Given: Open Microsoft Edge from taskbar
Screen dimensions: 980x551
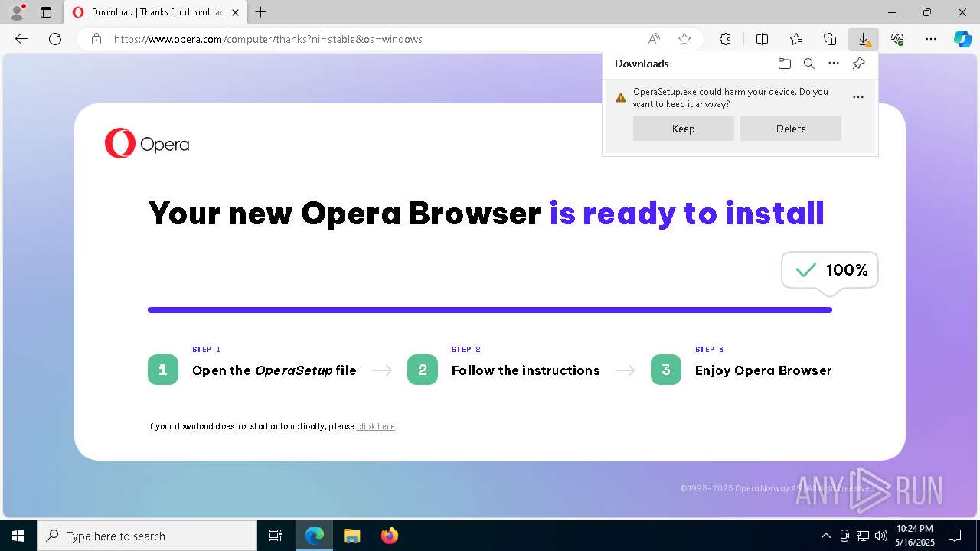Looking at the screenshot, I should [315, 536].
